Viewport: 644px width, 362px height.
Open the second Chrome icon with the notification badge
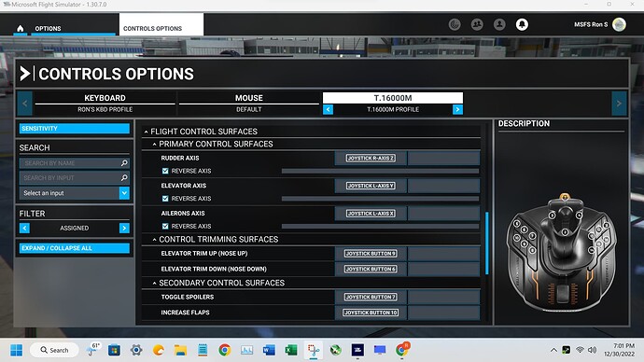tap(402, 349)
